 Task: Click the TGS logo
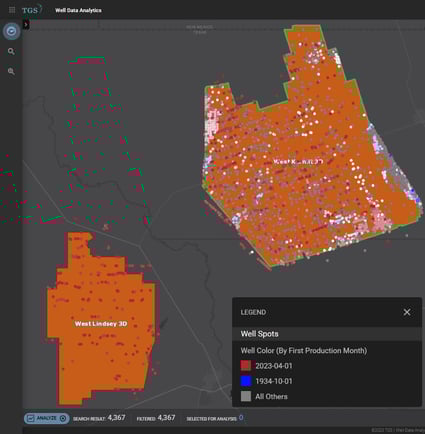coord(32,10)
